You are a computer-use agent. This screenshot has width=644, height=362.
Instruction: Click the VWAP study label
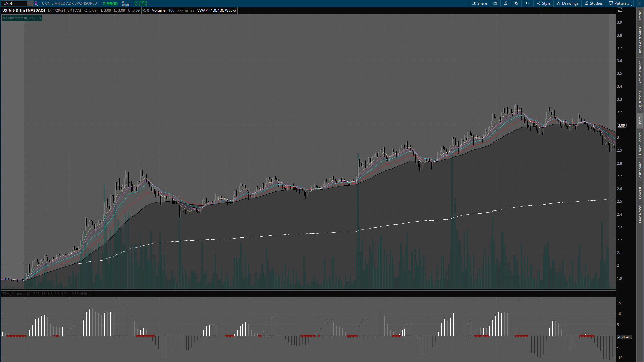[x=216, y=10]
